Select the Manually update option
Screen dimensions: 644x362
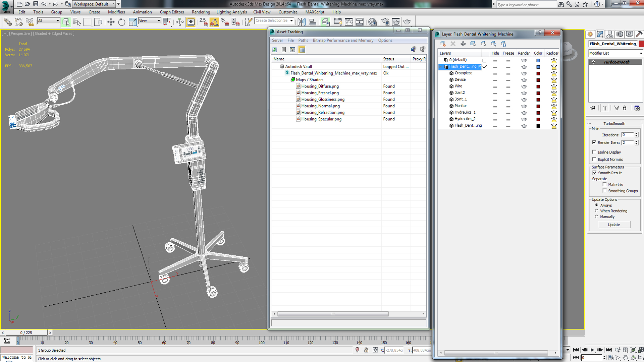coord(596,217)
